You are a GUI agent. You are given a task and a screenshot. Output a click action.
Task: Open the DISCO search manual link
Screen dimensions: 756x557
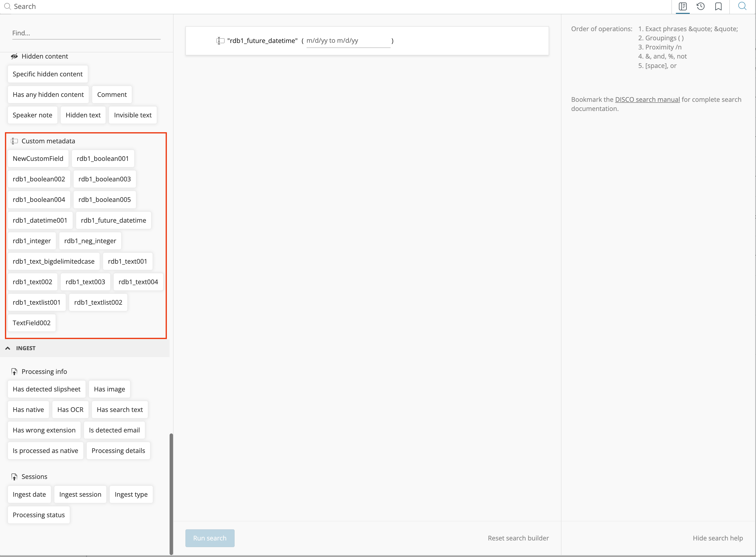point(647,99)
